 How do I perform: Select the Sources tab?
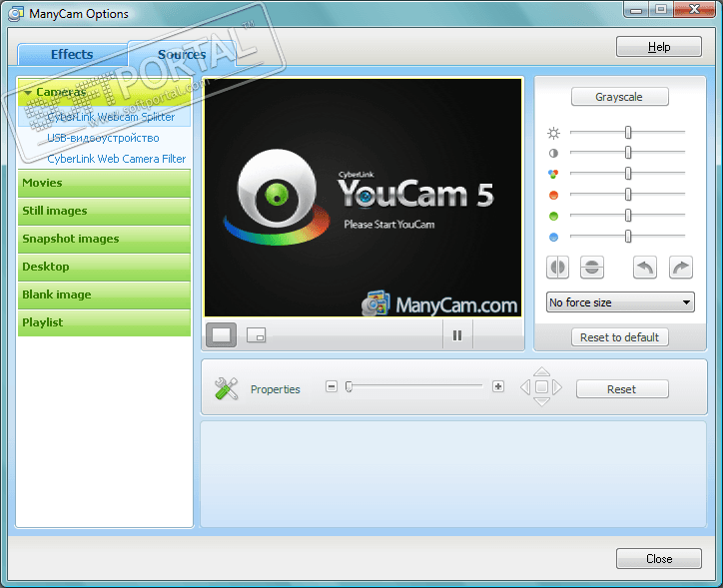point(182,54)
